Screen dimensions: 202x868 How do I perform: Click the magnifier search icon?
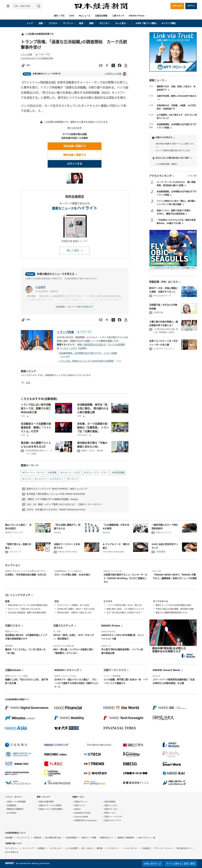pos(39,6)
